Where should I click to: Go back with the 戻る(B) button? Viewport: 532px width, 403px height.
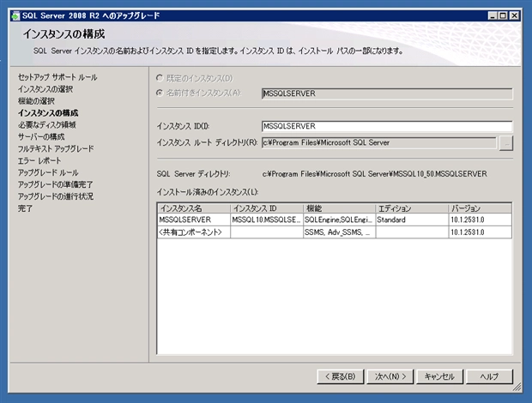341,376
